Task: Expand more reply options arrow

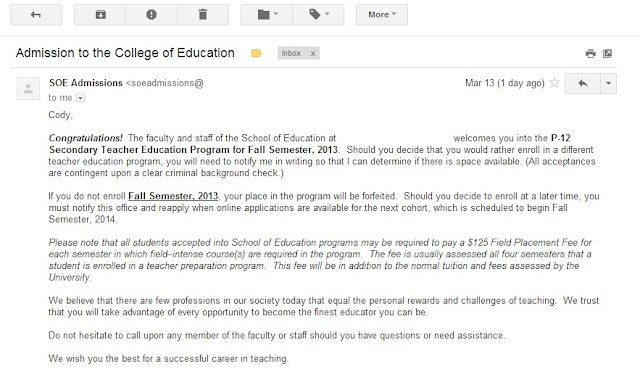Action: (608, 84)
